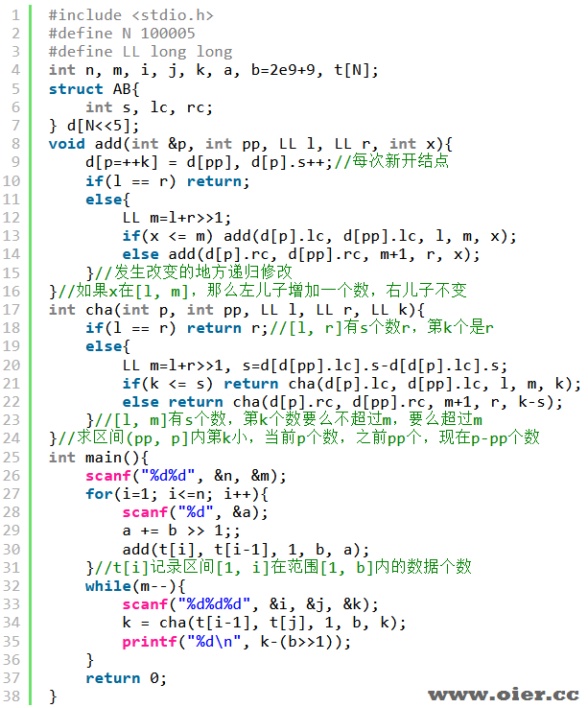
Task: Click 'scanf("%d%d%d", &i, &j, &k);' line
Action: 250,604
